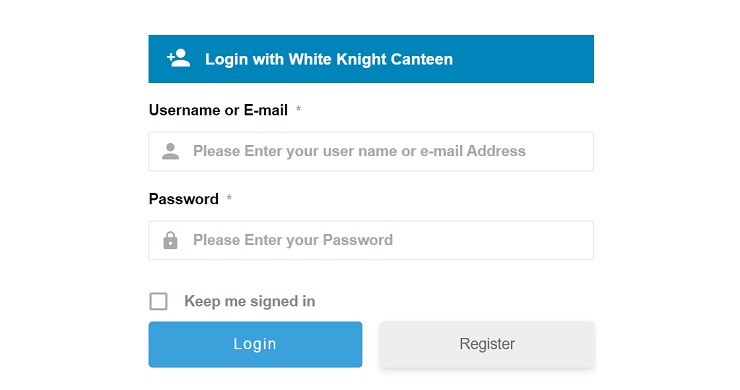Choose Login with White Knight Canteen banner

click(371, 59)
